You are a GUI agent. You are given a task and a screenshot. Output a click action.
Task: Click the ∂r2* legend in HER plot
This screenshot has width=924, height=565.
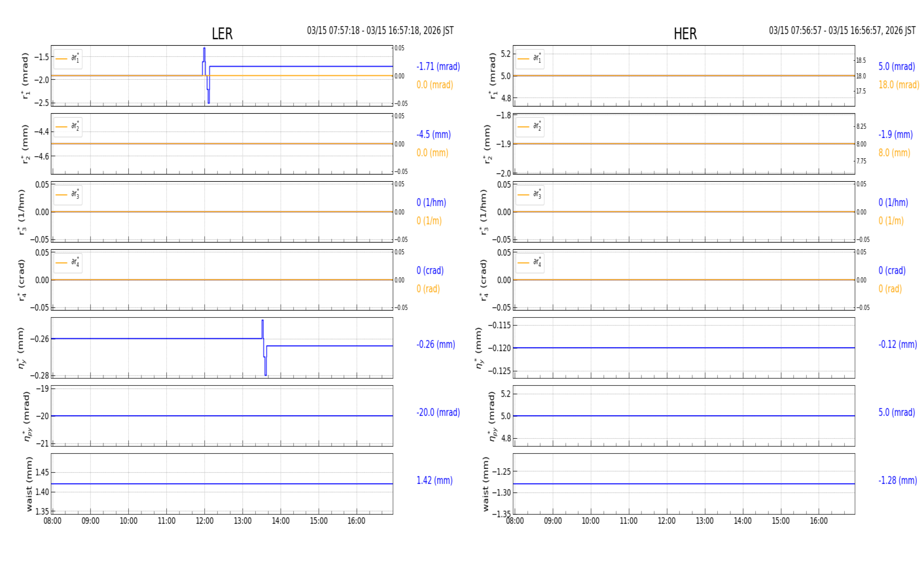pos(530,127)
